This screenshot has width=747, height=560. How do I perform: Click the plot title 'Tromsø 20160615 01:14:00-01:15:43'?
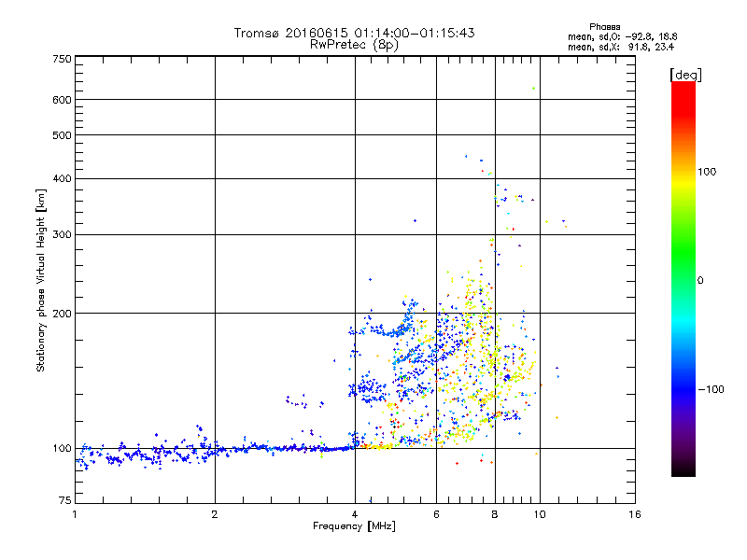coord(354,33)
